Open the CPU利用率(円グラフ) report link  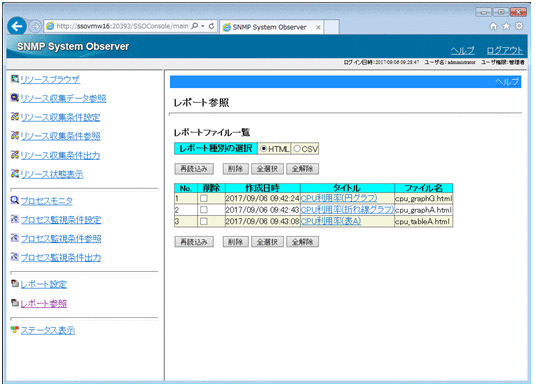[x=339, y=198]
